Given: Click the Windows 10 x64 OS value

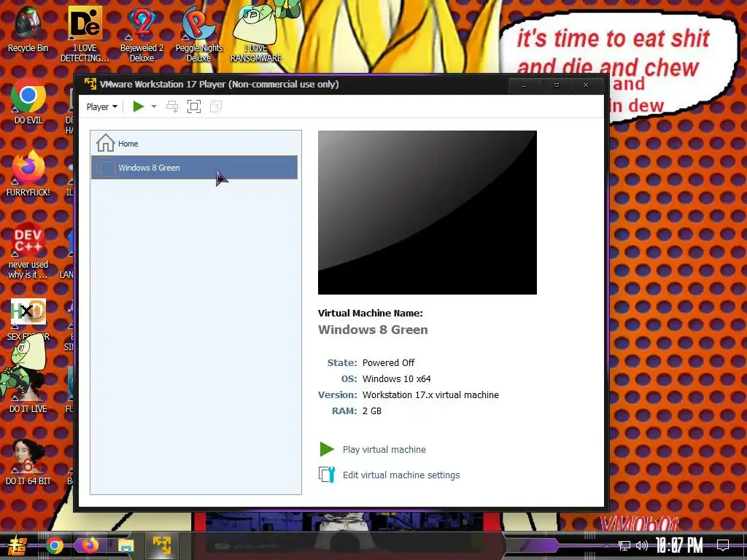Looking at the screenshot, I should point(396,379).
